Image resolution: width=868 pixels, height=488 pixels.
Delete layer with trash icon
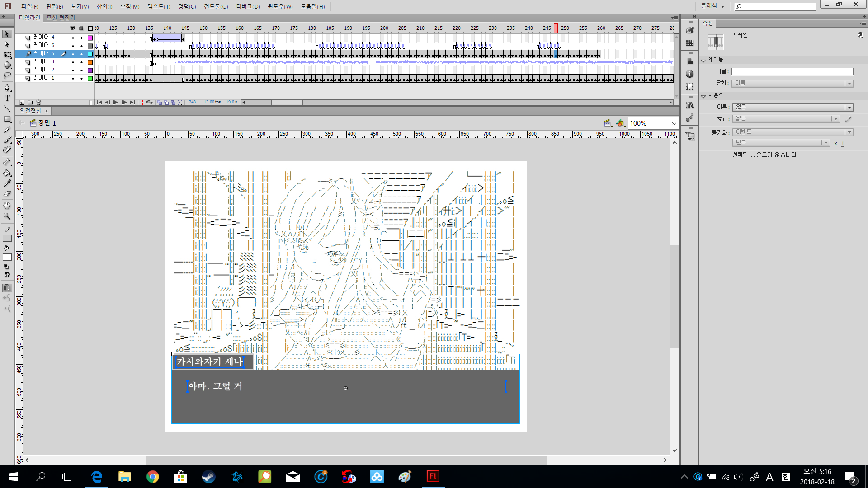[x=39, y=103]
